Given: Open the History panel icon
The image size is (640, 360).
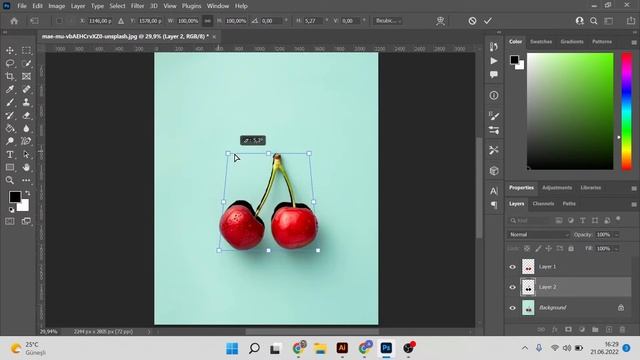Looking at the screenshot, I should pyautogui.click(x=494, y=47).
